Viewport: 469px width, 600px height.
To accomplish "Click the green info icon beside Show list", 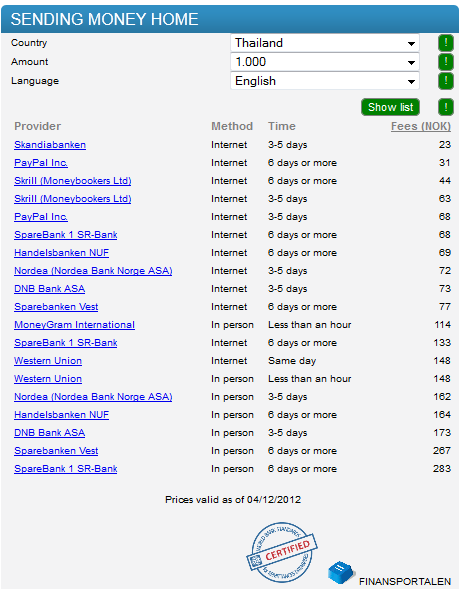I will coord(446,107).
